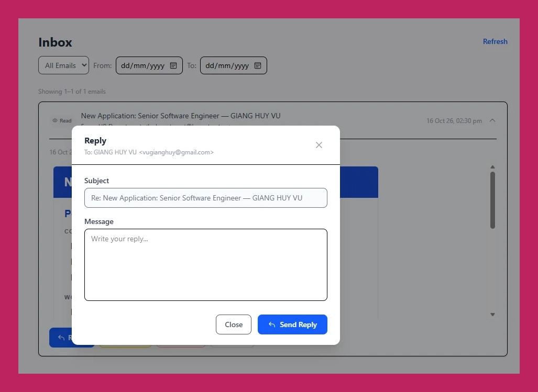This screenshot has width=538, height=392.
Task: Focus the Subject input field
Action: [x=206, y=198]
